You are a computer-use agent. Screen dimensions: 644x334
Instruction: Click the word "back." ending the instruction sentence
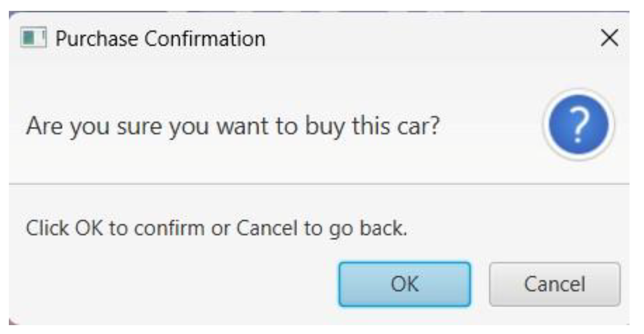(x=383, y=228)
